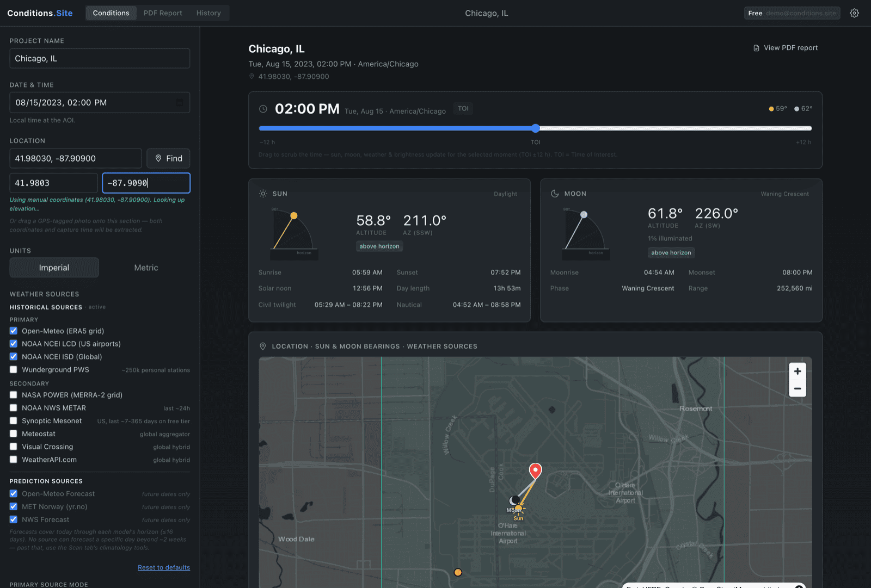Click the clock icon beside 02:00 PM
Image resolution: width=871 pixels, height=588 pixels.
[263, 109]
